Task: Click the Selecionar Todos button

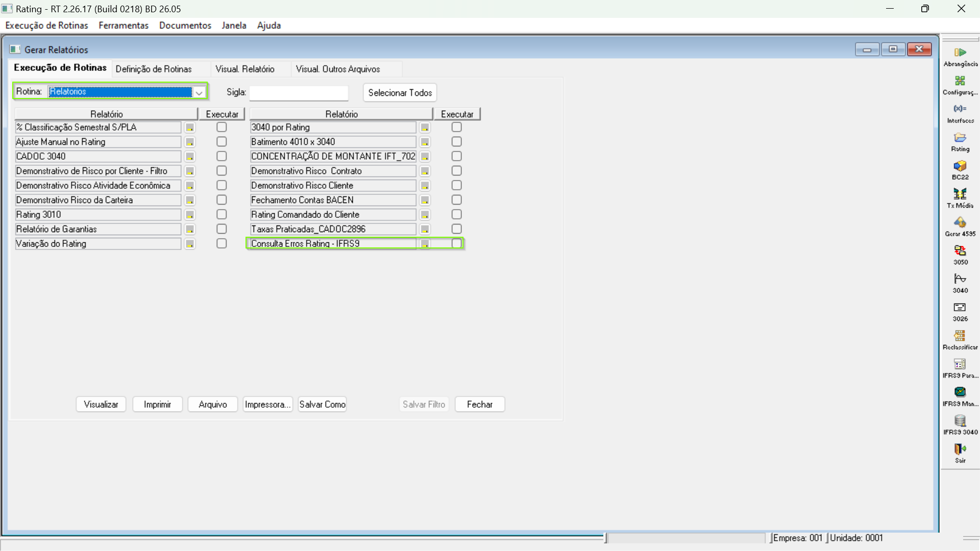Action: tap(400, 92)
